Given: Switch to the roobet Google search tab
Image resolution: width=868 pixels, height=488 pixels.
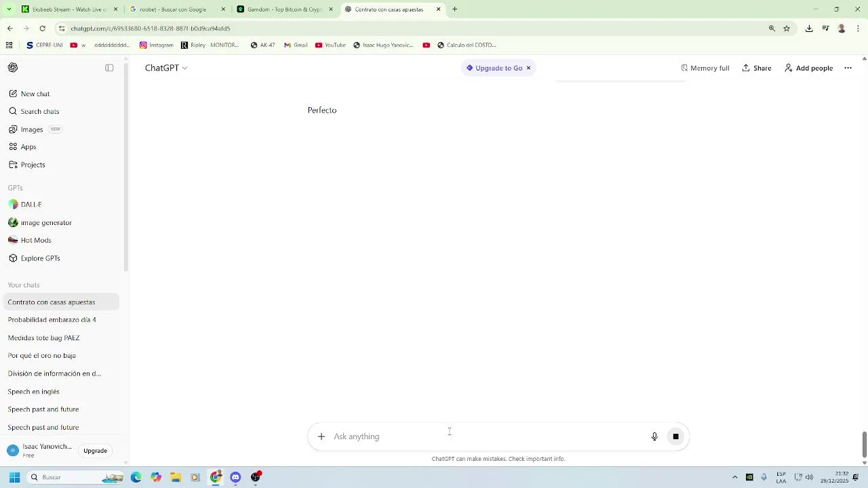Looking at the screenshot, I should pyautogui.click(x=178, y=9).
